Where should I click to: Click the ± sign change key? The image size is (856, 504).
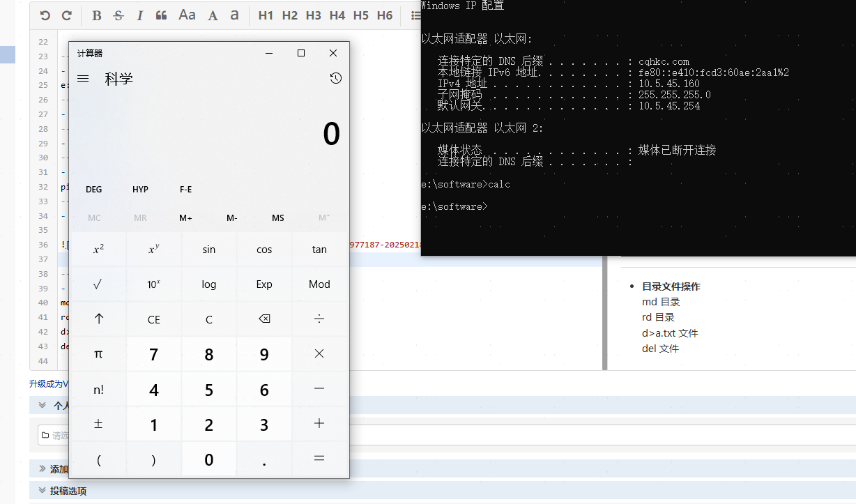click(x=99, y=425)
